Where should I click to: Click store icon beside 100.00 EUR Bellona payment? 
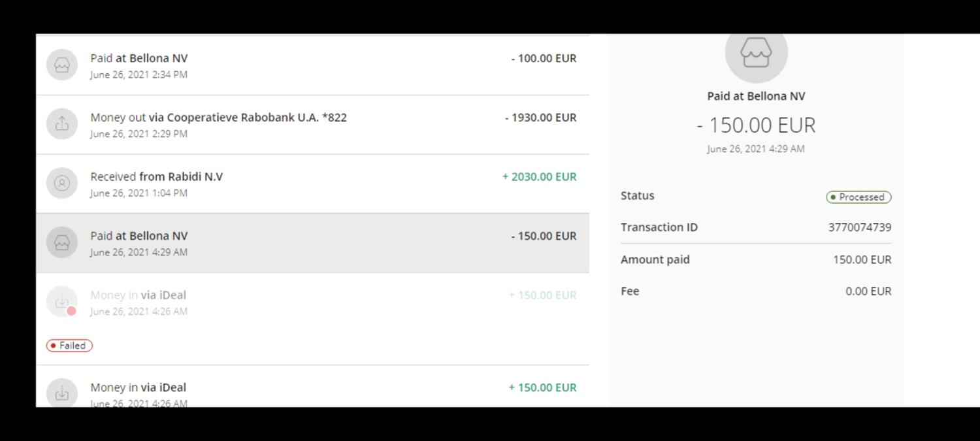[62, 65]
